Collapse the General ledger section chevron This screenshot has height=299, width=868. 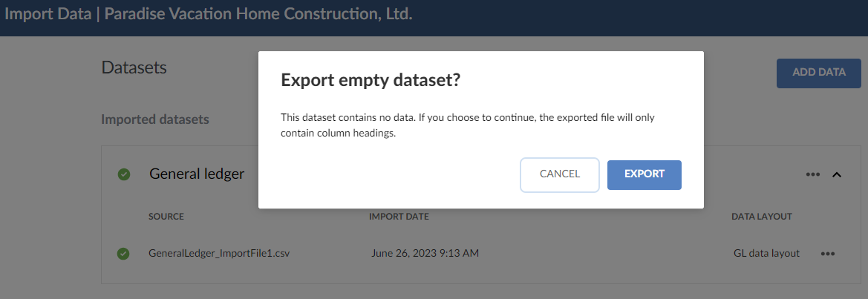click(x=837, y=175)
